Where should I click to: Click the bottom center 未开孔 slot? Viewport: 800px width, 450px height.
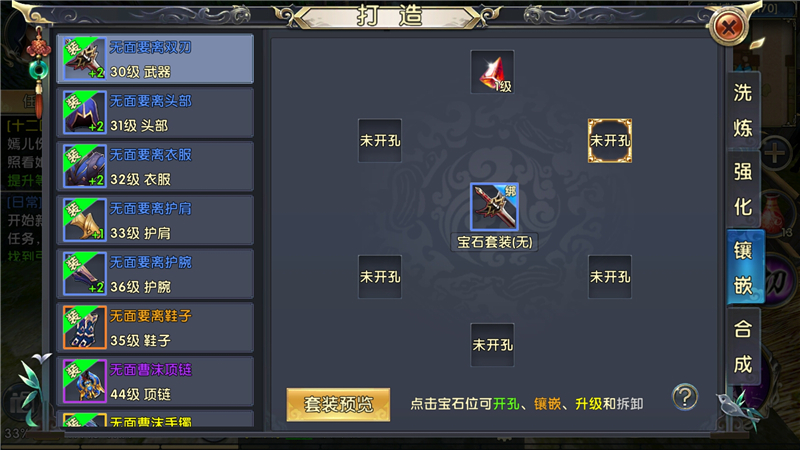pos(492,345)
